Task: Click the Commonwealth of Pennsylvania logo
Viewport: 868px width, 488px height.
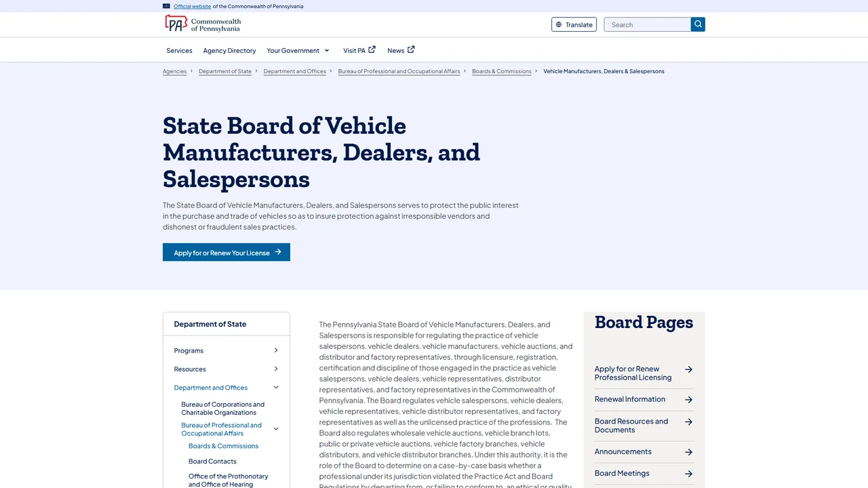Action: [x=203, y=24]
